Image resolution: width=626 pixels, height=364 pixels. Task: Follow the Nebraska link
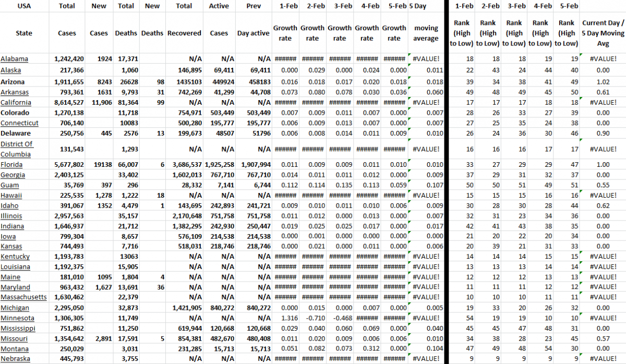coord(15,359)
